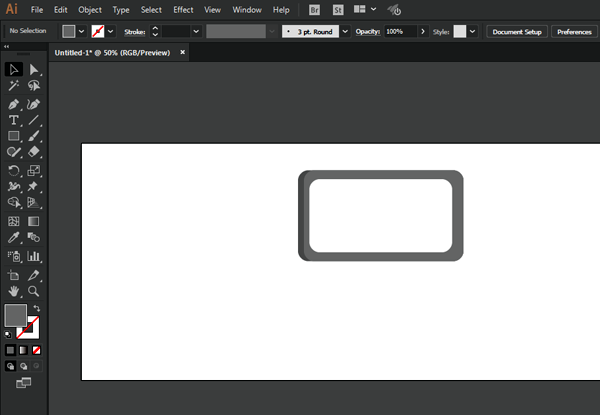Activate the Hand tool

pos(14,291)
